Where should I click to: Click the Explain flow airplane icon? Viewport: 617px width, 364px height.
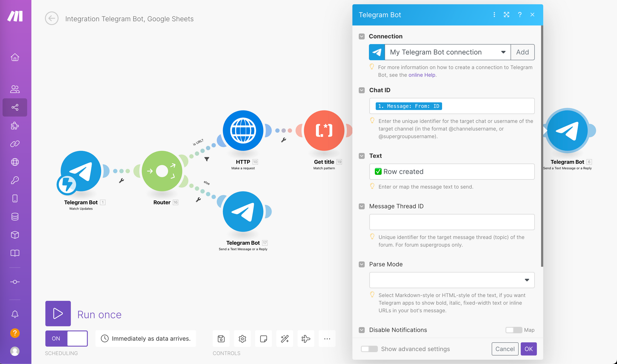306,339
